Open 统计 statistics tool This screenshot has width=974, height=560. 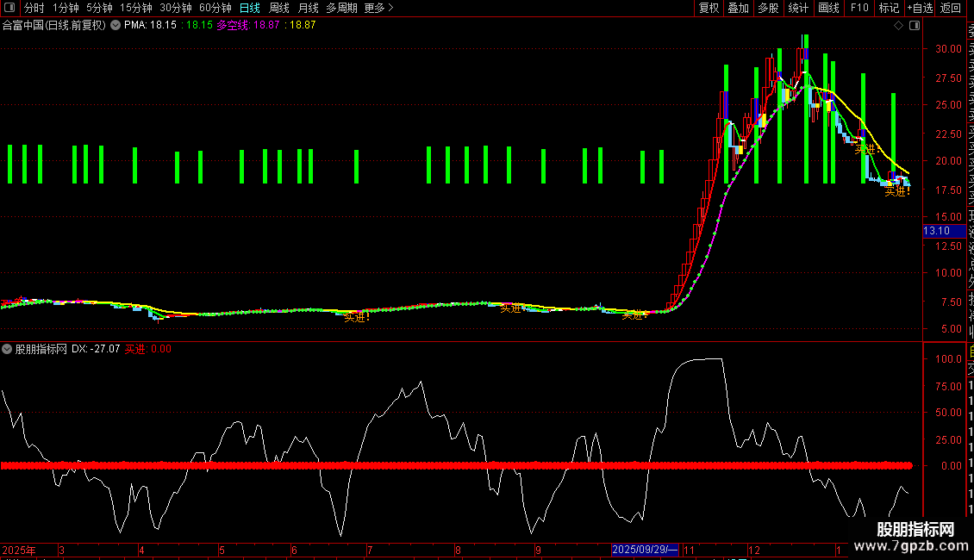point(798,8)
